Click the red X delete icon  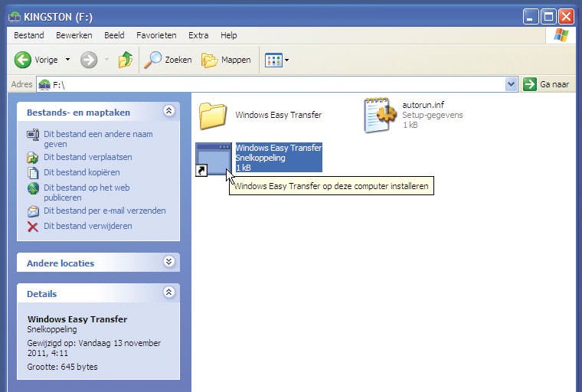tap(33, 227)
